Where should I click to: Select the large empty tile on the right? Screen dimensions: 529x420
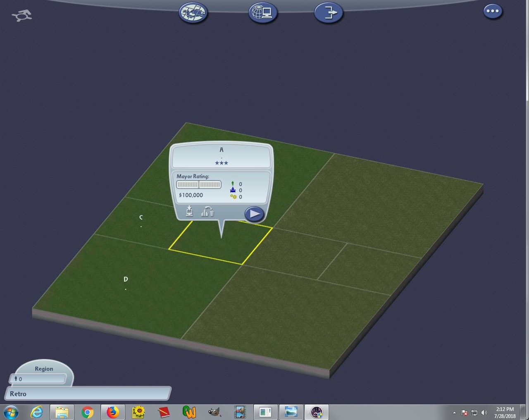pyautogui.click(x=378, y=205)
